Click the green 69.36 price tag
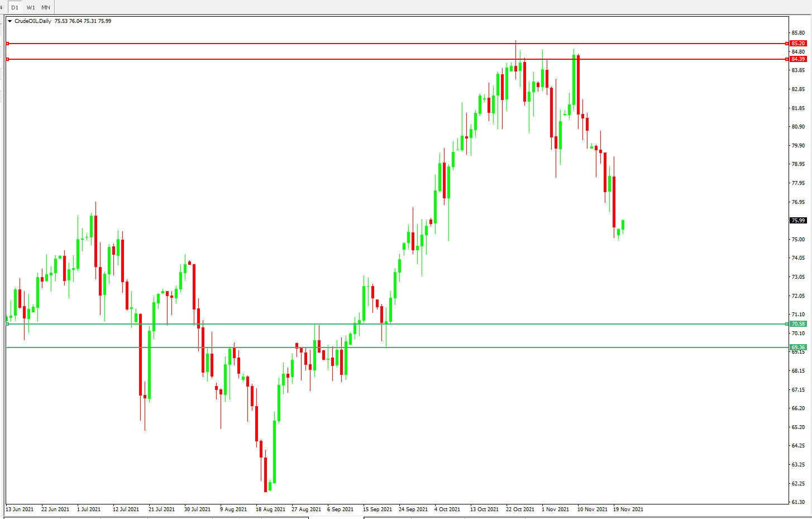Viewport: 812px width, 519px height. point(798,347)
